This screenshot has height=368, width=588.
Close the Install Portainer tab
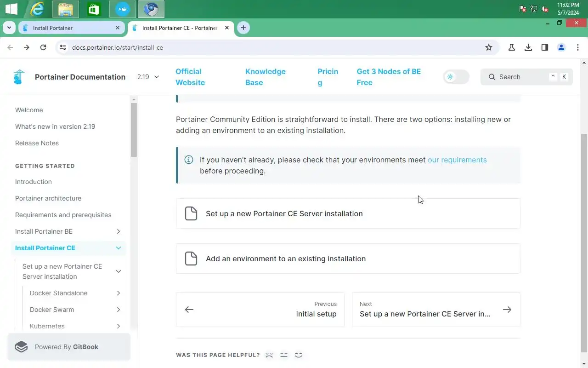coord(118,28)
